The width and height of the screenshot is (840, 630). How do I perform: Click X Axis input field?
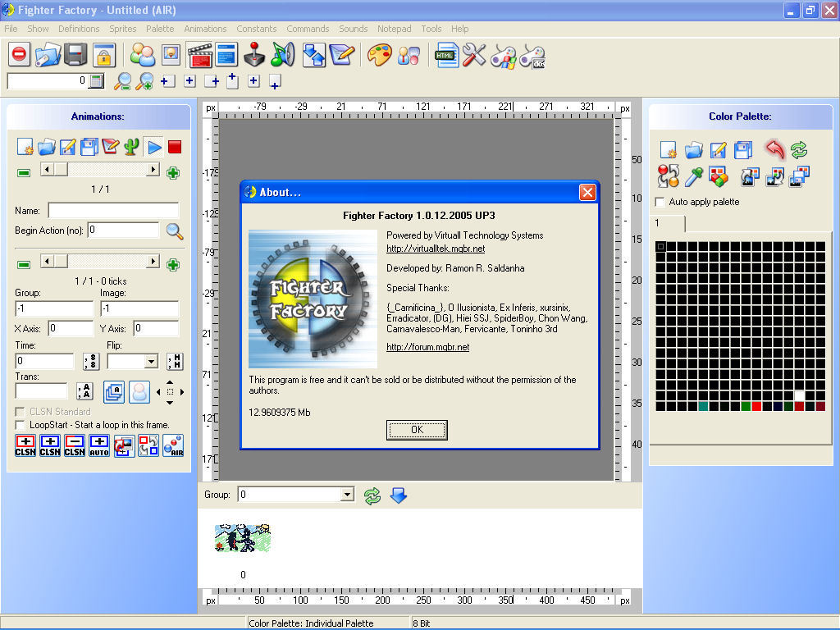tap(71, 328)
